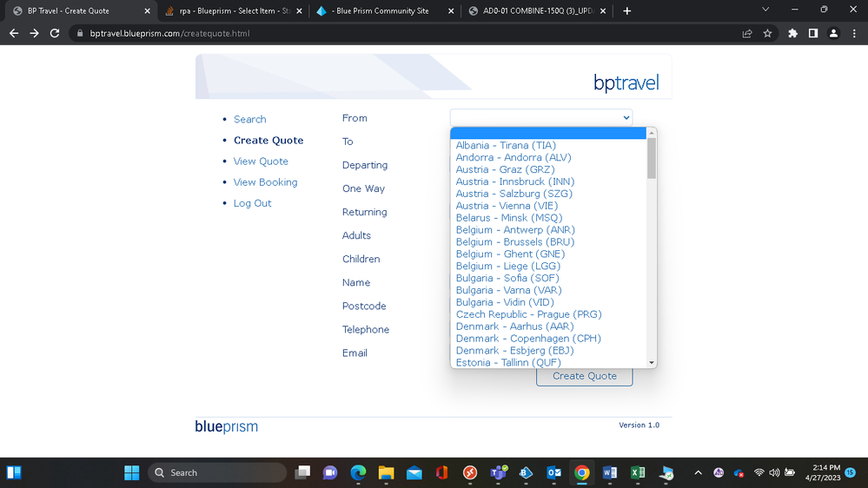
Task: Choose Denmark - Esbjerg (EBJ)
Action: pyautogui.click(x=548, y=351)
